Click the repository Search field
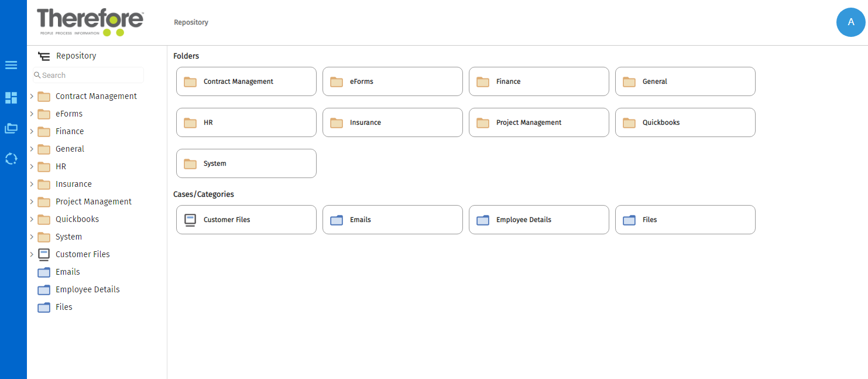Image resolution: width=868 pixels, height=379 pixels. [91, 75]
